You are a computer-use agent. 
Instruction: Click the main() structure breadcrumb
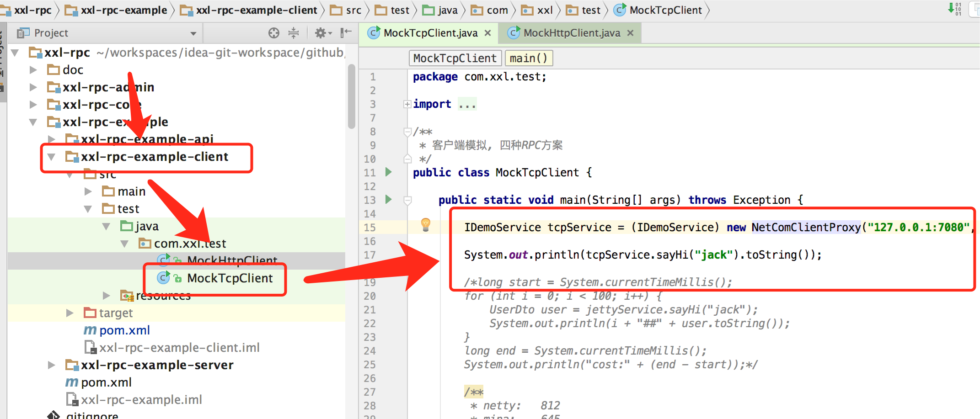[529, 58]
